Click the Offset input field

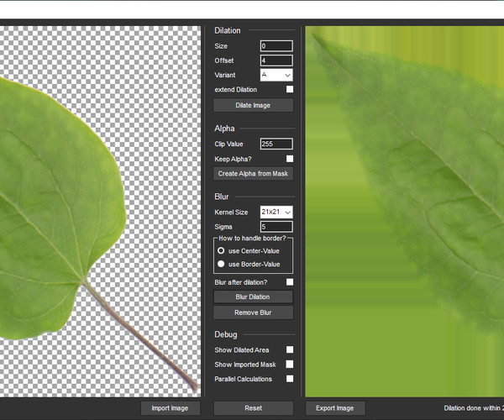coord(276,60)
